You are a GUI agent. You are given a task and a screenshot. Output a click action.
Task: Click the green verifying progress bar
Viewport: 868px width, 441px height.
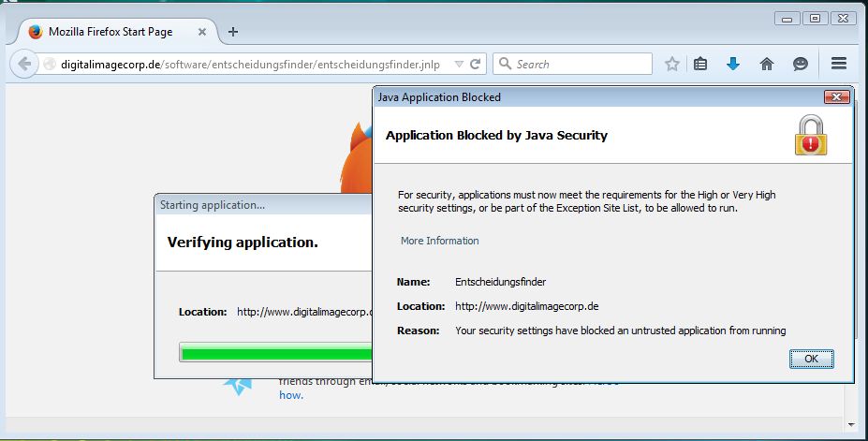click(x=276, y=353)
